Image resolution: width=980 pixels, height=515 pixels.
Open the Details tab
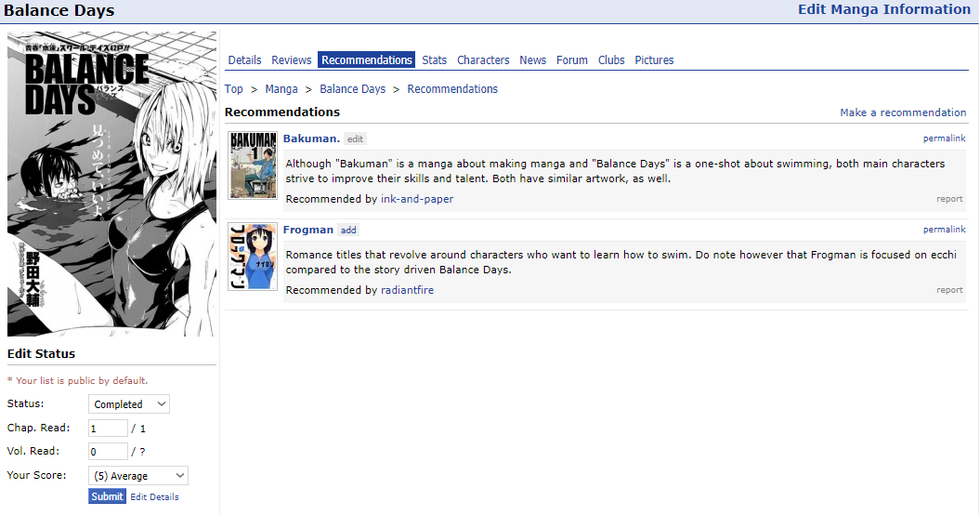(244, 60)
